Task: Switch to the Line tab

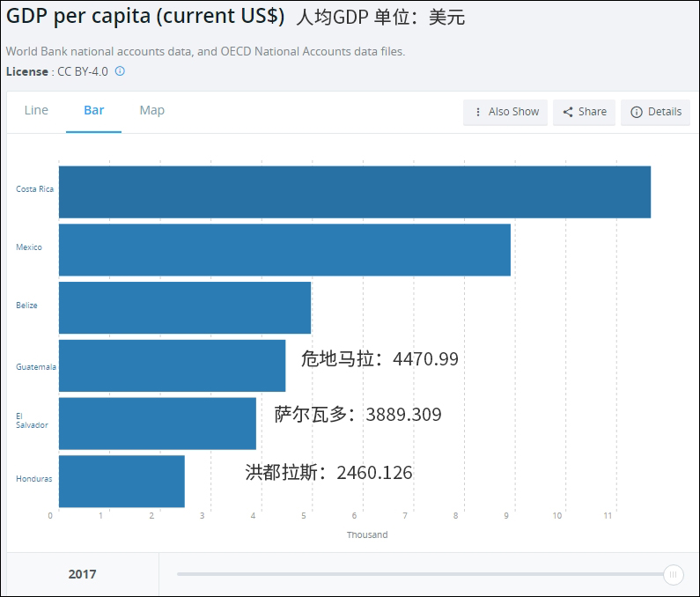Action: click(36, 110)
